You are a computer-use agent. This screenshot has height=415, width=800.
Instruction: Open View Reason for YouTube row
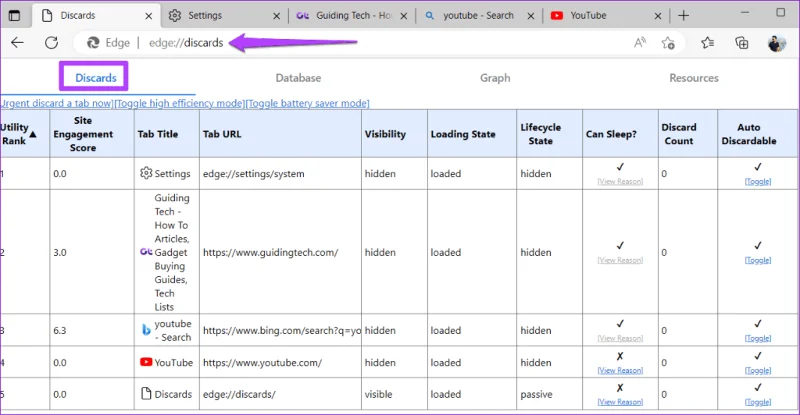[620, 370]
